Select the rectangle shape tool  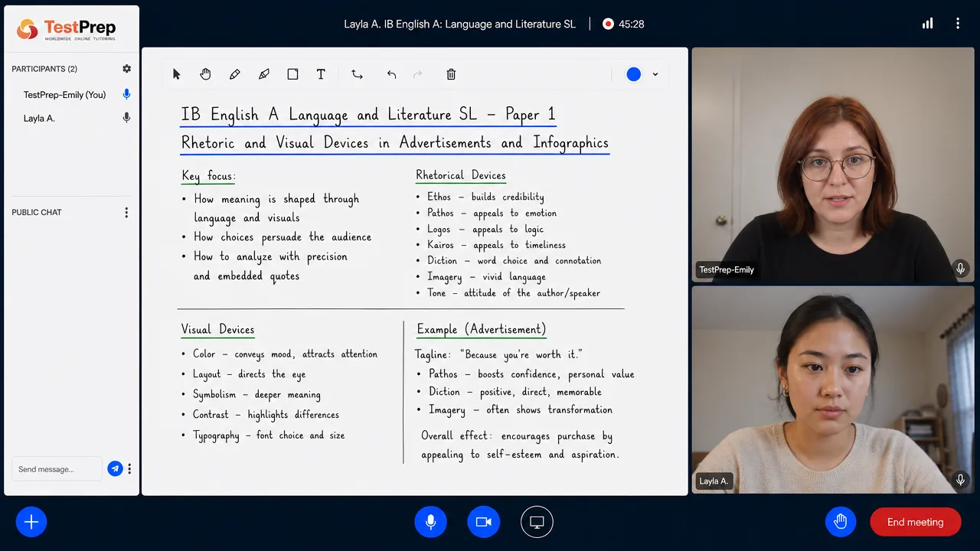click(x=292, y=74)
